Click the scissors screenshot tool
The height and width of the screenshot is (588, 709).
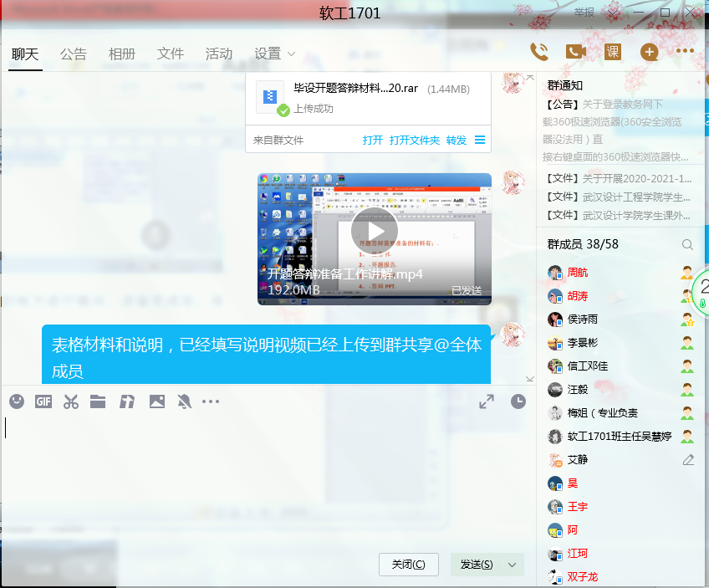coord(71,401)
